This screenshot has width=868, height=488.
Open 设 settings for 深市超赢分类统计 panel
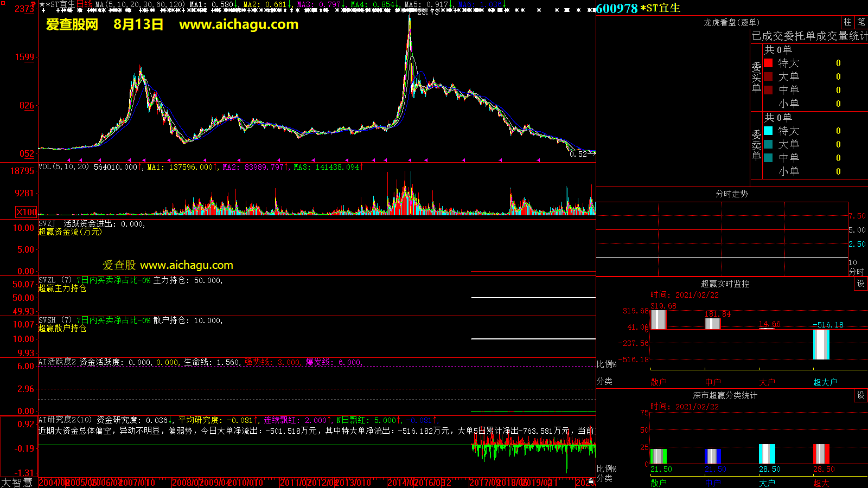click(860, 395)
